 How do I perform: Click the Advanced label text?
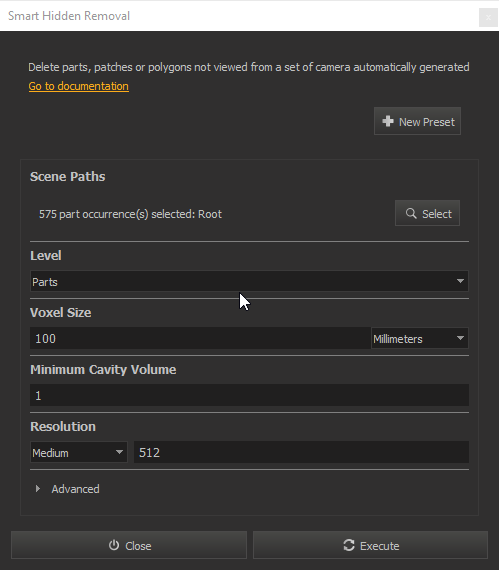(75, 489)
